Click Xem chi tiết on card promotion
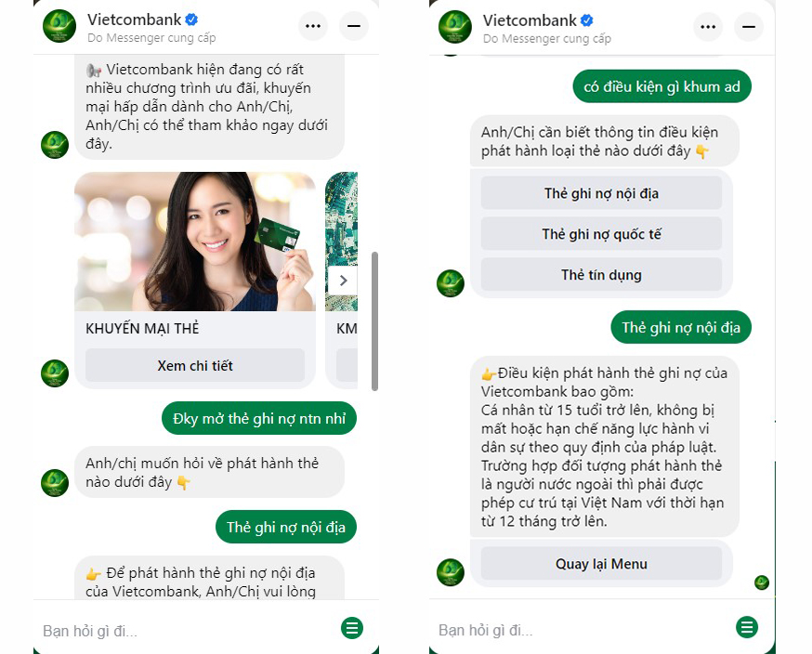This screenshot has height=654, width=812. tap(195, 366)
